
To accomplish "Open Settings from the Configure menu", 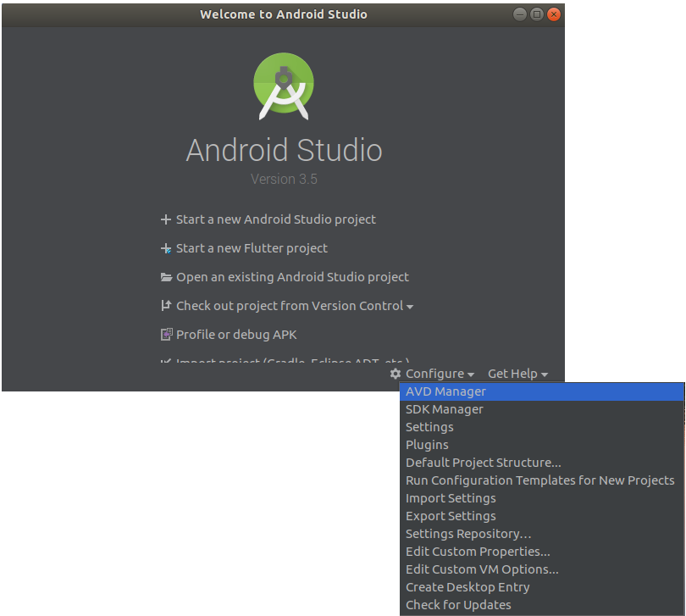I will tap(429, 426).
